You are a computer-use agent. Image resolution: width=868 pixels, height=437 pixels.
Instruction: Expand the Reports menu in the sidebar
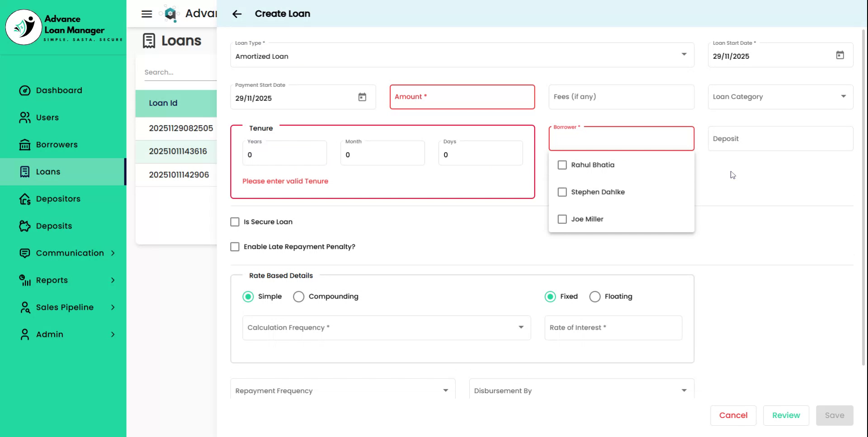pyautogui.click(x=66, y=280)
